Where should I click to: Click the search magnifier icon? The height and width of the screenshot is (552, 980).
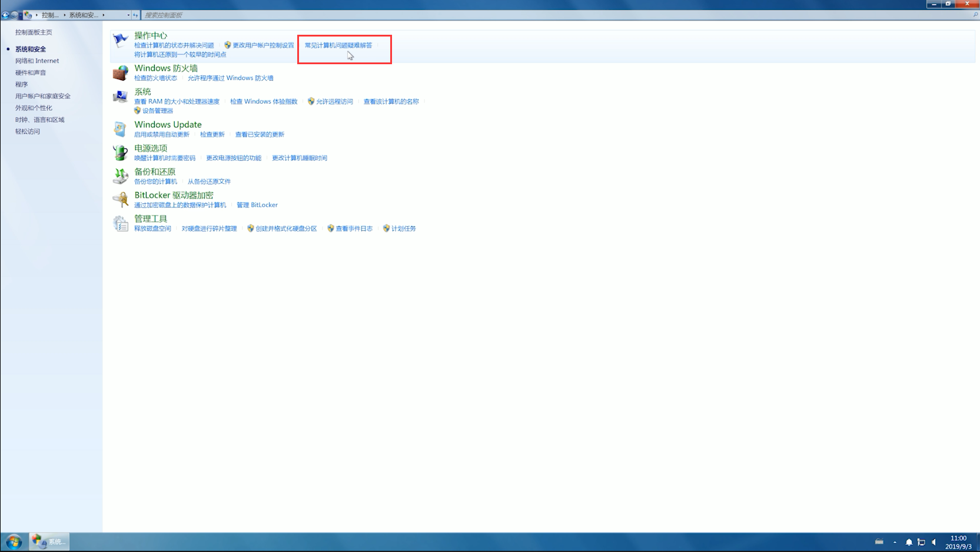tap(975, 15)
